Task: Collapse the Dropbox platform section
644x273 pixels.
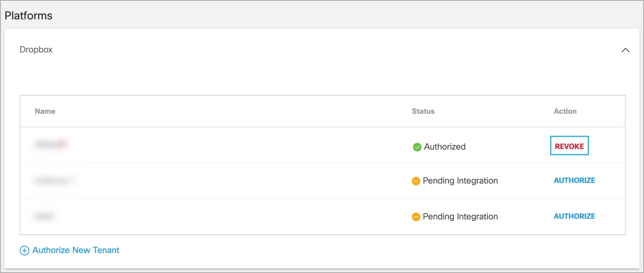Action: [x=625, y=50]
